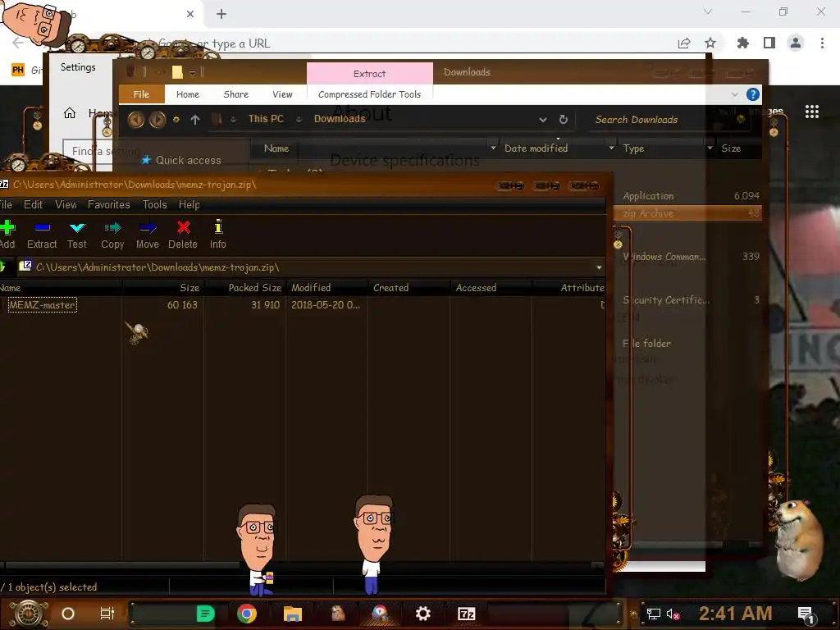Launch Chrome from the taskbar
Screen dimensions: 840x630
(247, 614)
